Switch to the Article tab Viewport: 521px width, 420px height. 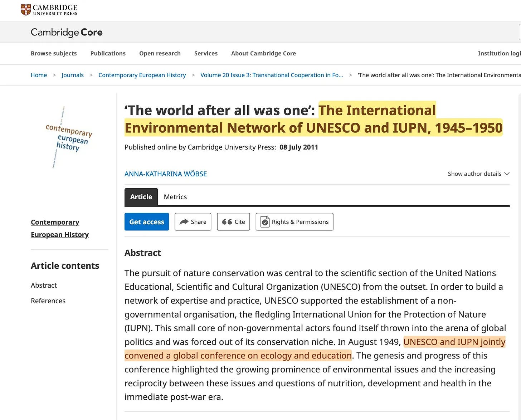point(141,197)
